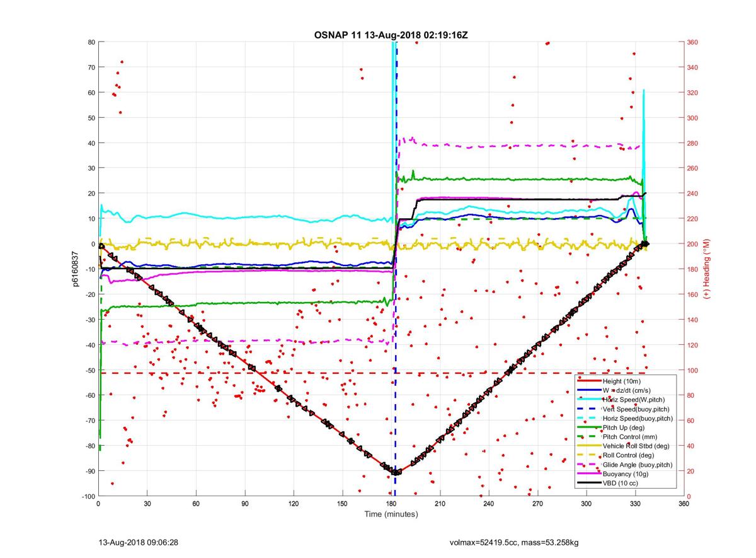This screenshot has height=558, width=756.
Task: Click the 'Time (minutes)' x-axis label
Action: click(391, 514)
